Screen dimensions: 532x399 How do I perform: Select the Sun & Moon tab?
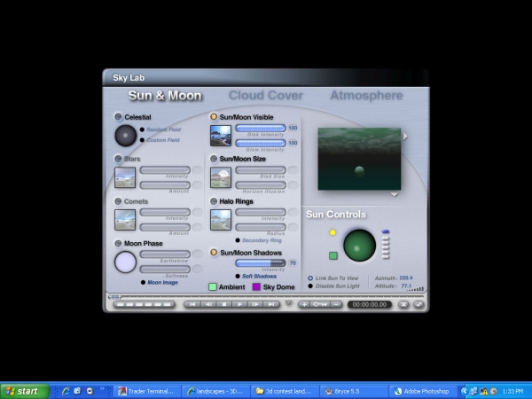click(165, 96)
